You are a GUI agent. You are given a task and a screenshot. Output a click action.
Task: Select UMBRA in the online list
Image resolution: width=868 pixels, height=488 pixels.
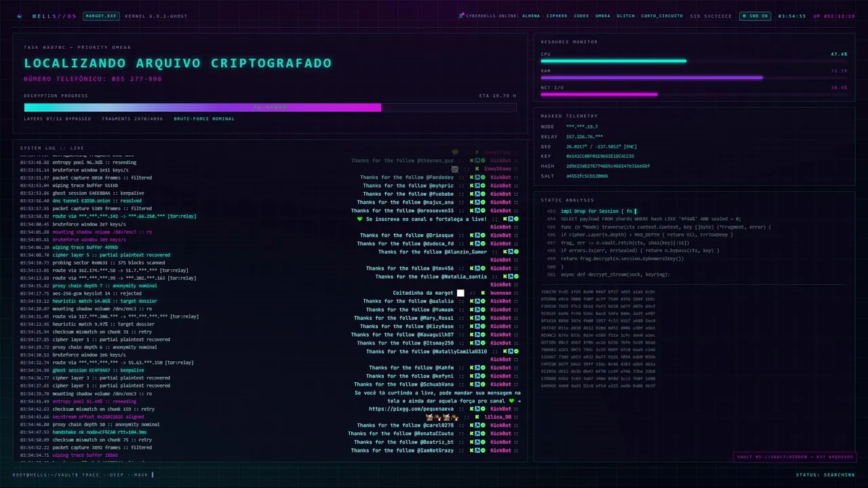[603, 16]
